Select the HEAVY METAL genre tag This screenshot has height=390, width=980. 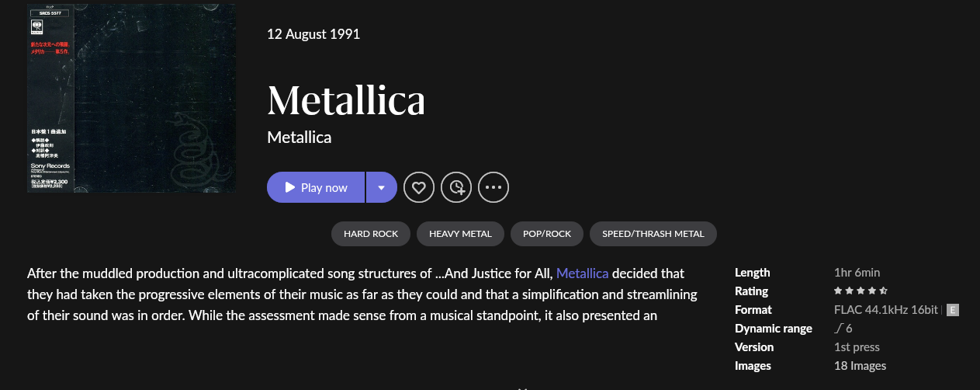[x=460, y=234]
